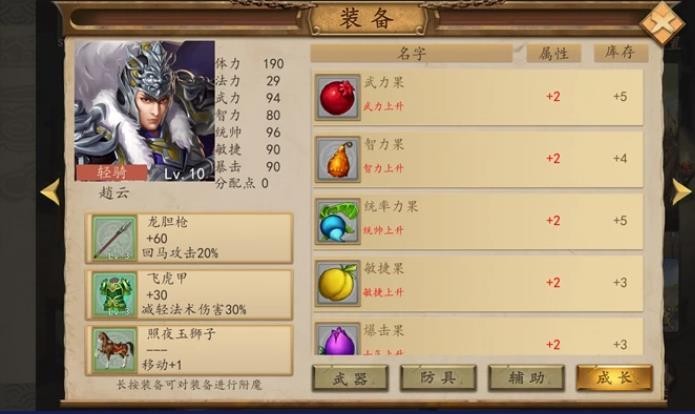Click the 库存 column header
The image size is (695, 414).
click(x=621, y=53)
